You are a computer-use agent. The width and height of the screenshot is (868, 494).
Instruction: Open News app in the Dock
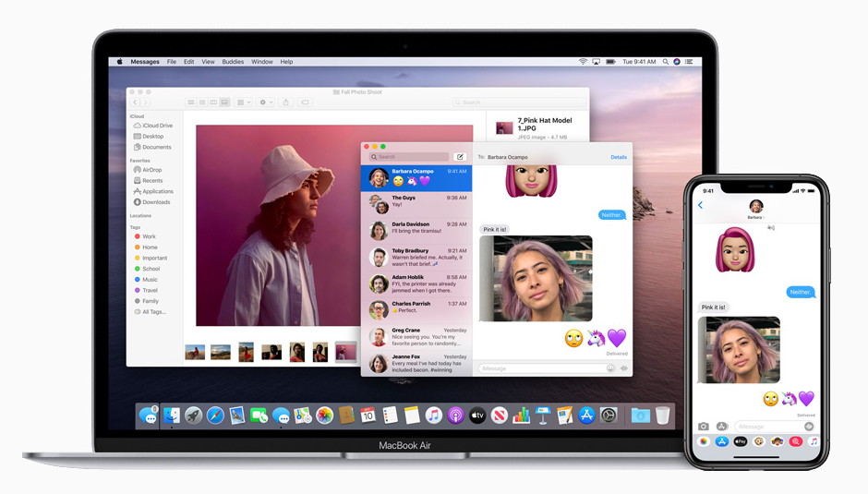tap(500, 415)
